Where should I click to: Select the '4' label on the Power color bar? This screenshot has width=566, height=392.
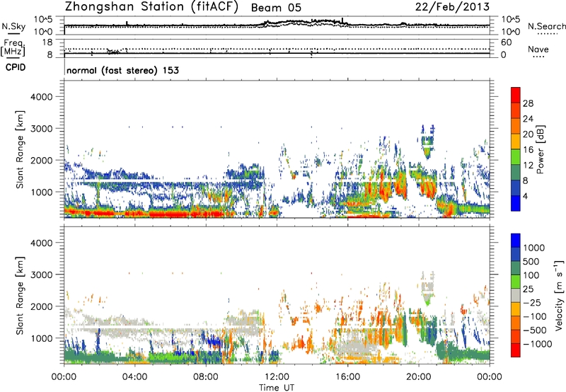525,196
